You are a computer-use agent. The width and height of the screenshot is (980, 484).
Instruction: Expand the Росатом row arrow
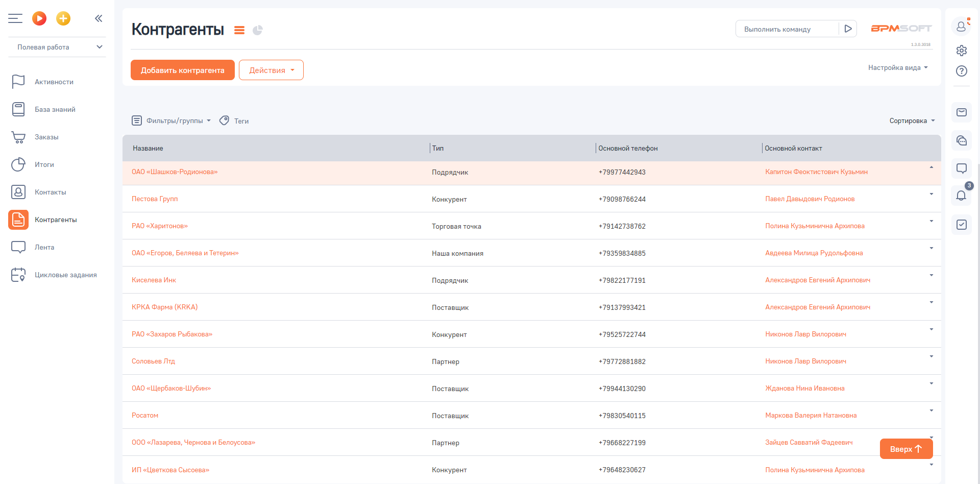[x=932, y=410]
